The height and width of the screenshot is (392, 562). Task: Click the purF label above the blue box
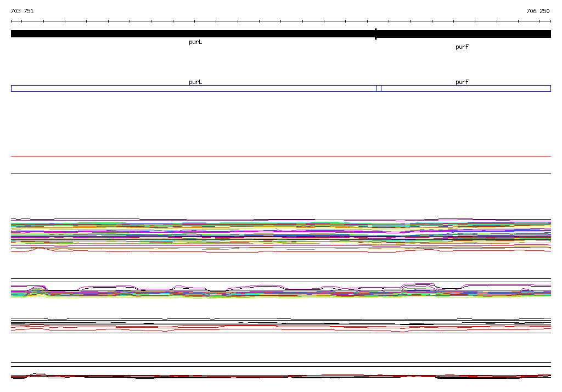click(462, 82)
